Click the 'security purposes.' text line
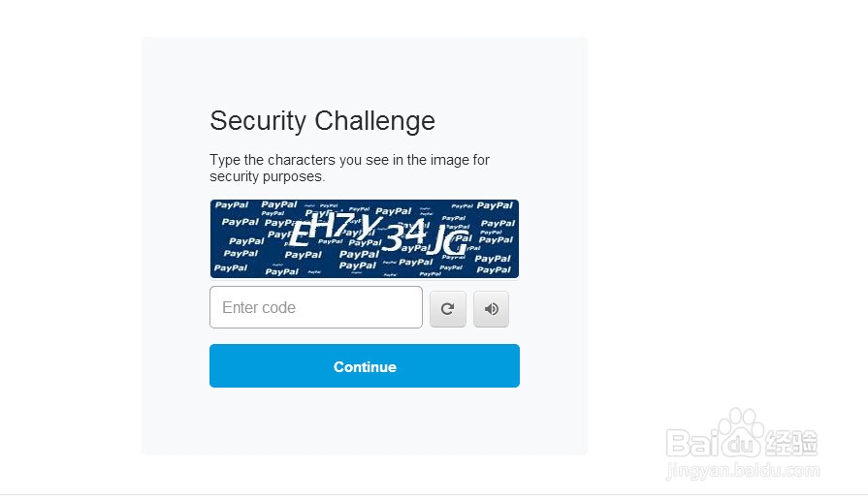868x500 pixels. click(x=268, y=176)
